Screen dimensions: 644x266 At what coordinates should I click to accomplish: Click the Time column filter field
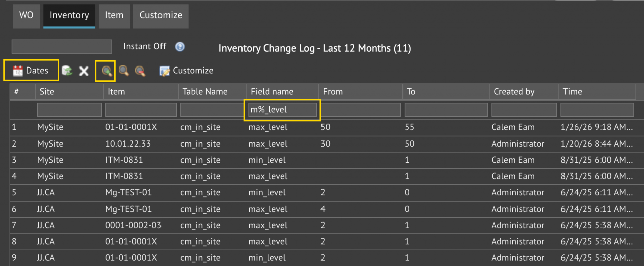[598, 110]
